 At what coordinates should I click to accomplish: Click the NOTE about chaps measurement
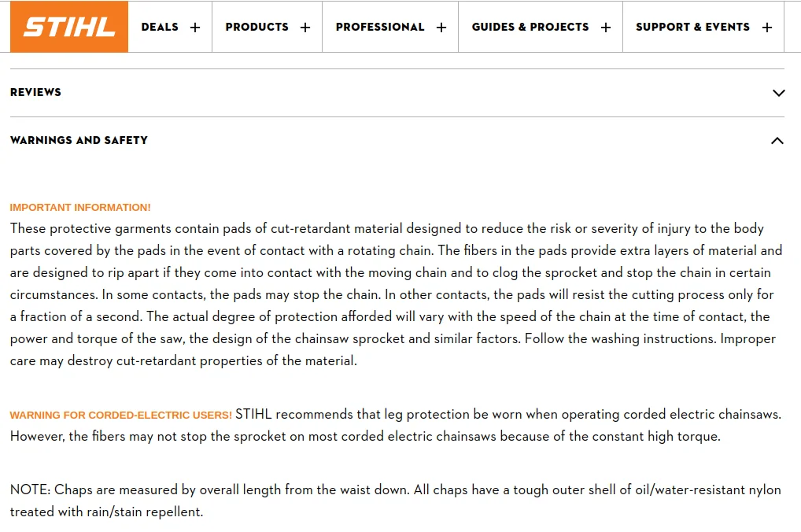(x=396, y=501)
